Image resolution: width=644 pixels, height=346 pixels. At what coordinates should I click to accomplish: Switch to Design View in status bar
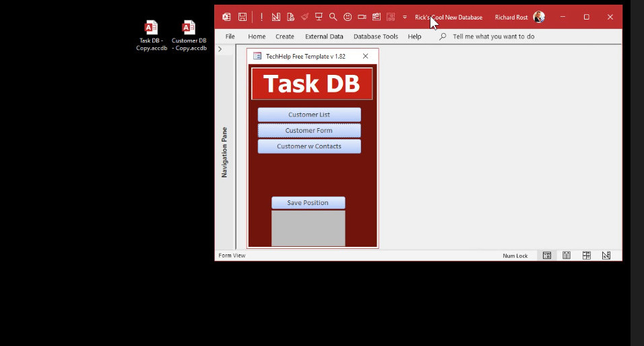click(606, 256)
